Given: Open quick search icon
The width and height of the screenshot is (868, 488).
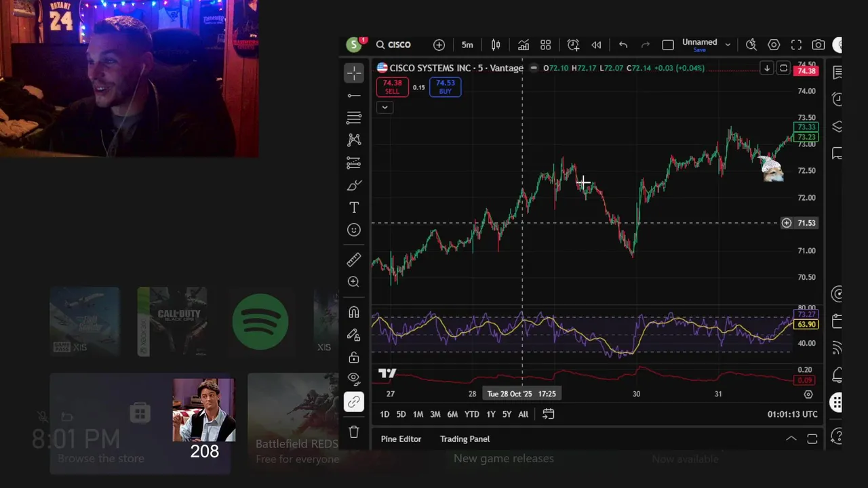Looking at the screenshot, I should (x=751, y=45).
